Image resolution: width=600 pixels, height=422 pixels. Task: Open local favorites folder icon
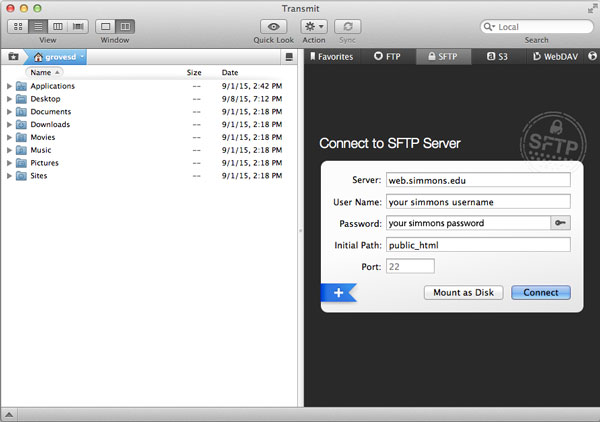coord(13,57)
